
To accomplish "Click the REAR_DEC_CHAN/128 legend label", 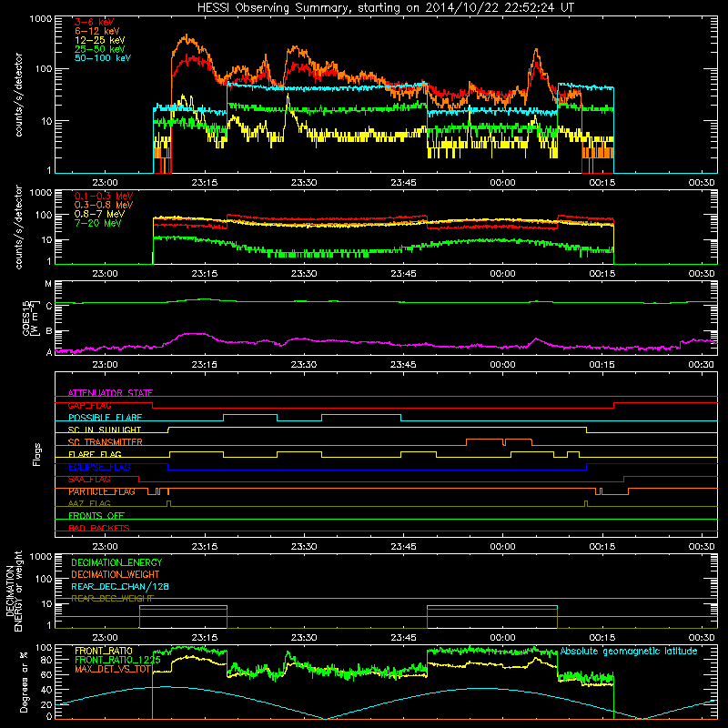I will pos(120,586).
